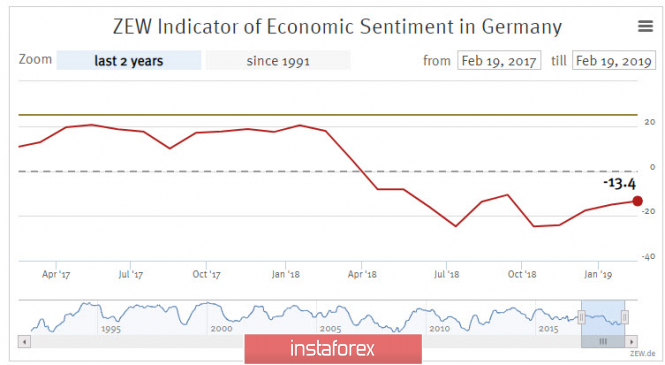Screen dimensions: 665x365
Task: Click the right scroll arrow of navigator
Action: [x=631, y=341]
